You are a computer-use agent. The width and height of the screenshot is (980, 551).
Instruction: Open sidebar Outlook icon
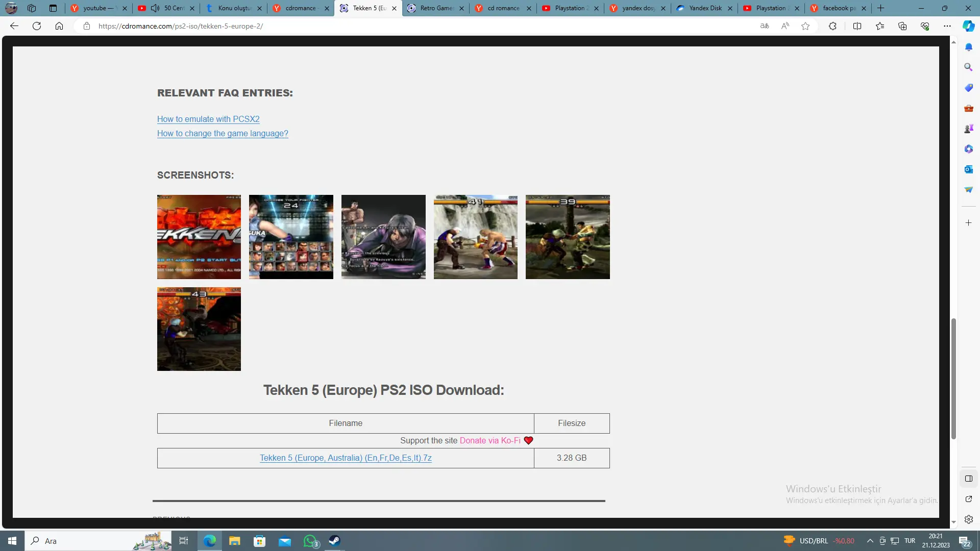click(968, 169)
